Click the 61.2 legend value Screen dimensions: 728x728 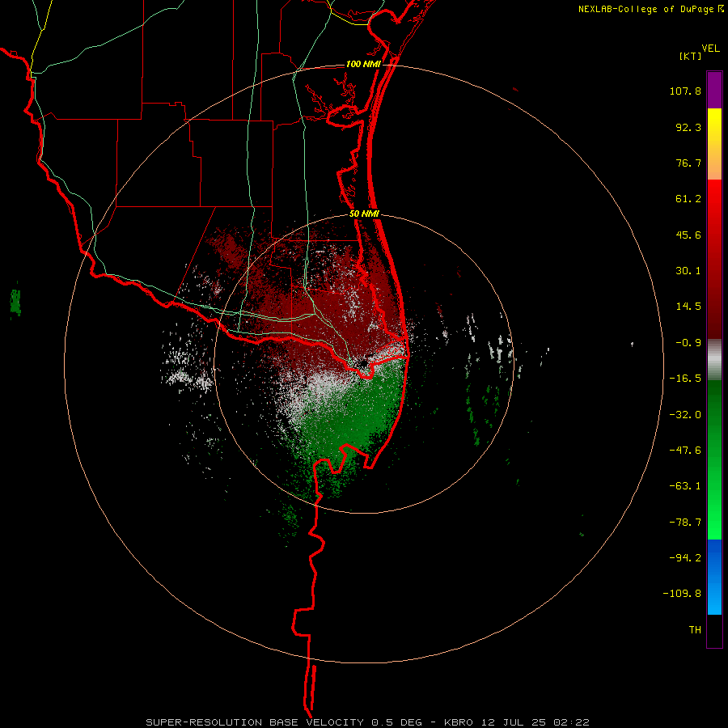tap(688, 199)
